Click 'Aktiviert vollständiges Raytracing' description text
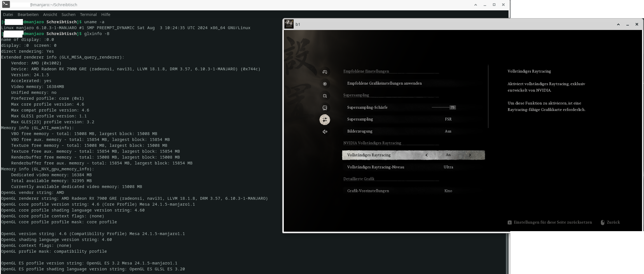The image size is (644, 274). point(546,87)
